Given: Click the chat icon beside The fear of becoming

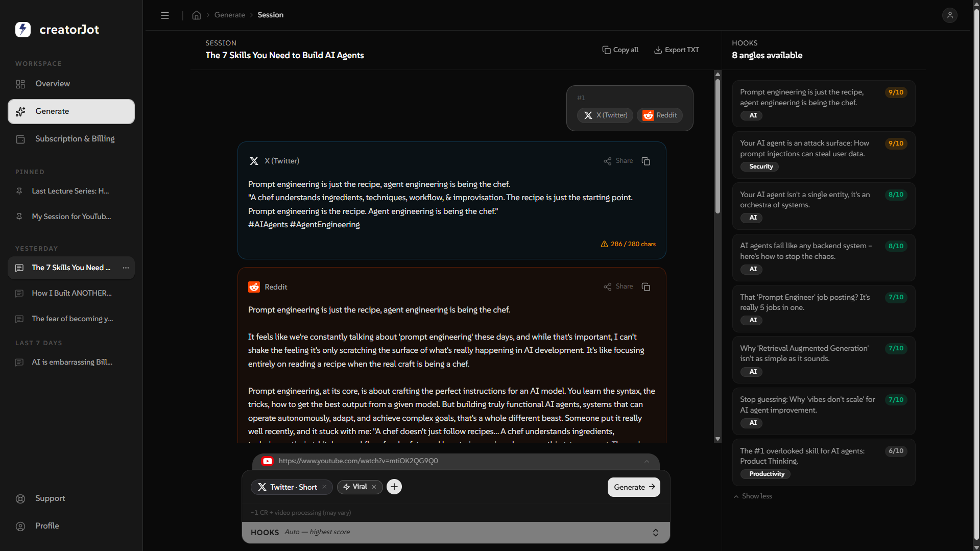Looking at the screenshot, I should 19,319.
